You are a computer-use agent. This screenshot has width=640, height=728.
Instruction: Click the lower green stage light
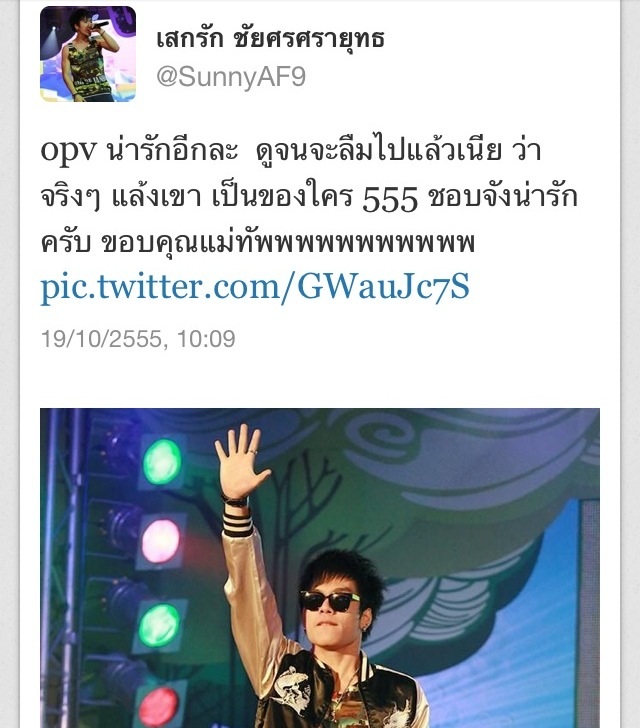159,625
